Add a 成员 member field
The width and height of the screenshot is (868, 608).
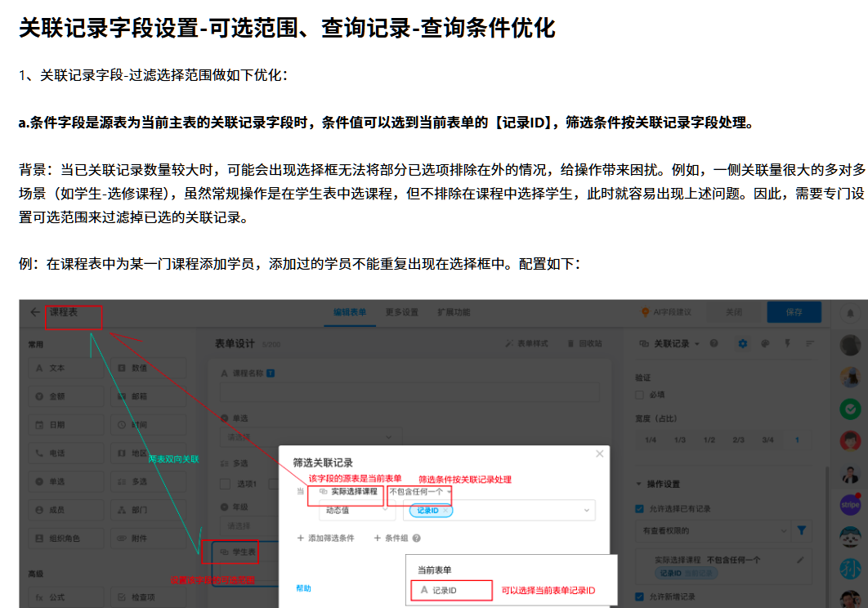pyautogui.click(x=66, y=510)
